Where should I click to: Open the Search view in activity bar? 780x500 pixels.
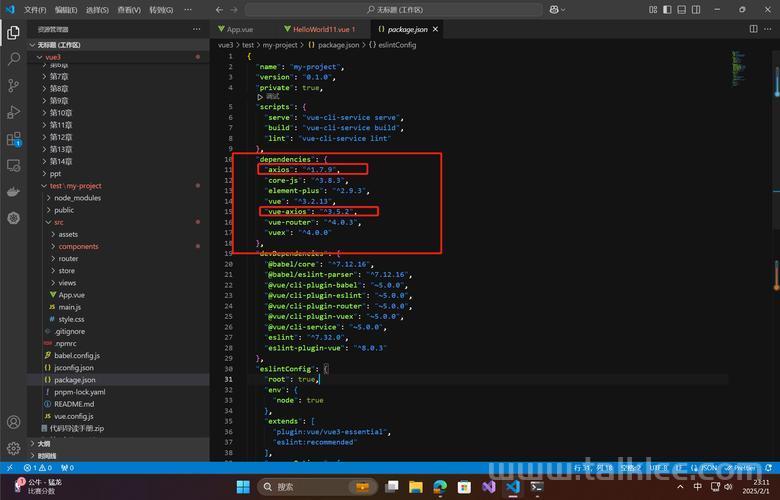click(13, 59)
